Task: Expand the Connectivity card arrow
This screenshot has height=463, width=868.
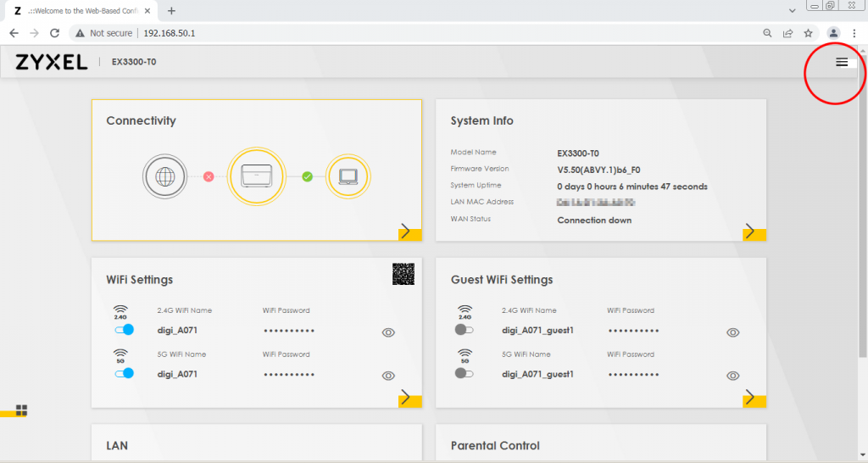Action: pos(405,231)
